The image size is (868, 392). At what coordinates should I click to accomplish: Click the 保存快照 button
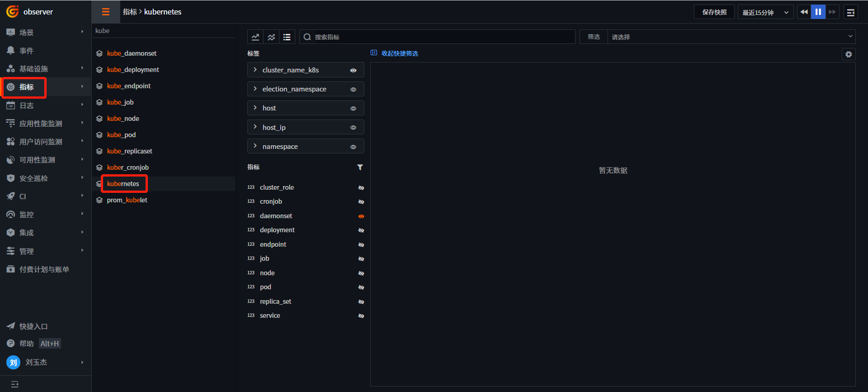coord(714,12)
